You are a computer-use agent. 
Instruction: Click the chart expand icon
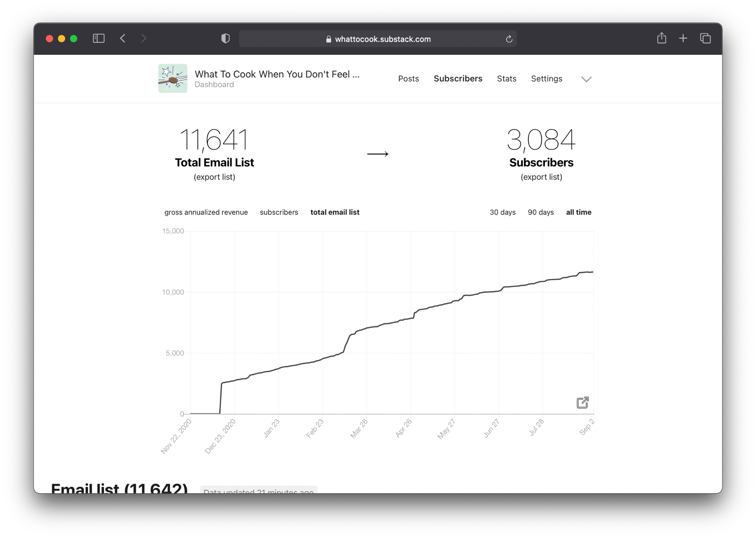tap(583, 403)
